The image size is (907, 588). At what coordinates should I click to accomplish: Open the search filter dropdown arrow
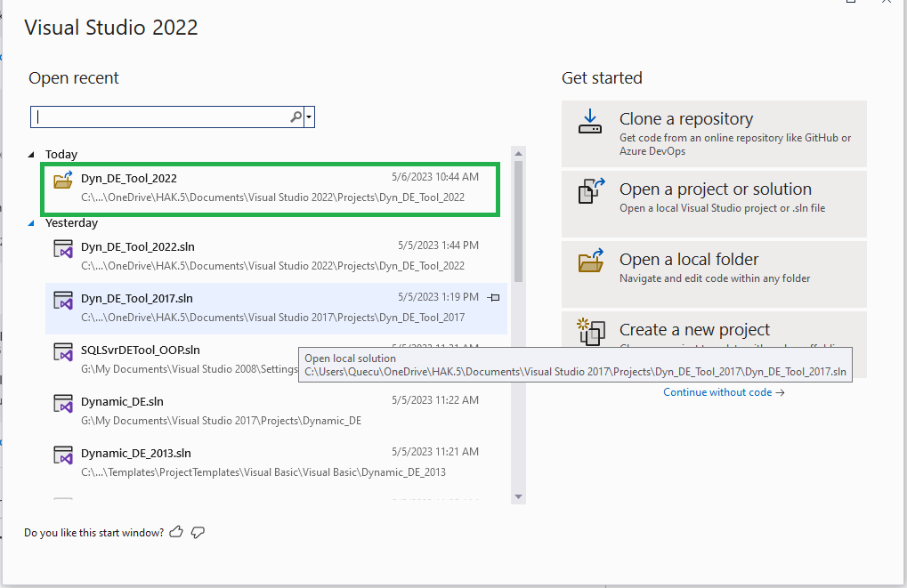point(307,117)
